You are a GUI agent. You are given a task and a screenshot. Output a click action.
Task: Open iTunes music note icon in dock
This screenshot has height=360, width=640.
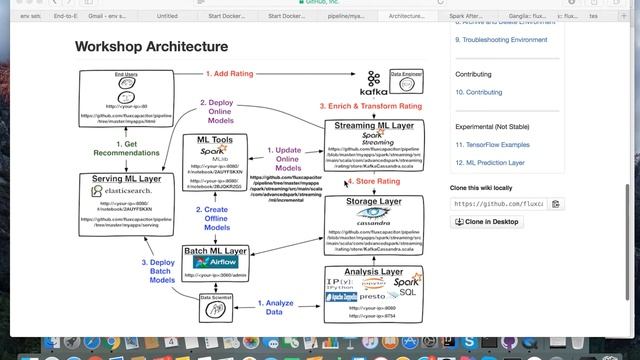[370, 343]
